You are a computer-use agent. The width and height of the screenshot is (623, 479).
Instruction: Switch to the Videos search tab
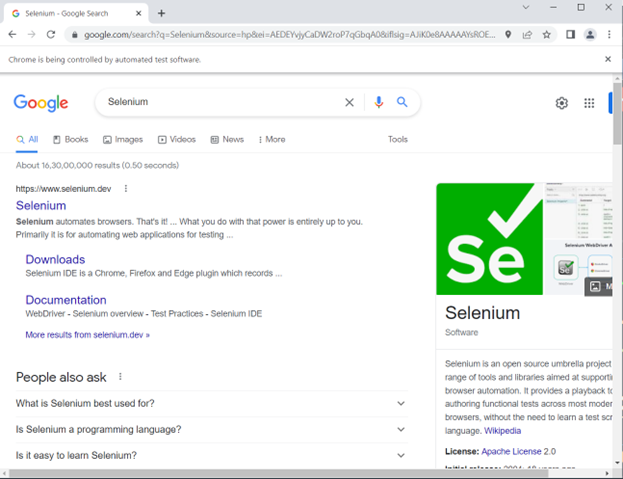pos(177,139)
